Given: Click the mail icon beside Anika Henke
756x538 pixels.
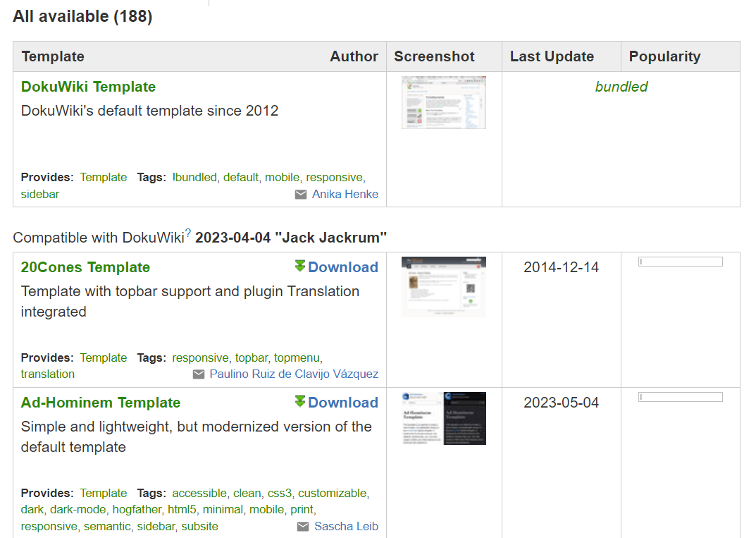Looking at the screenshot, I should point(301,195).
